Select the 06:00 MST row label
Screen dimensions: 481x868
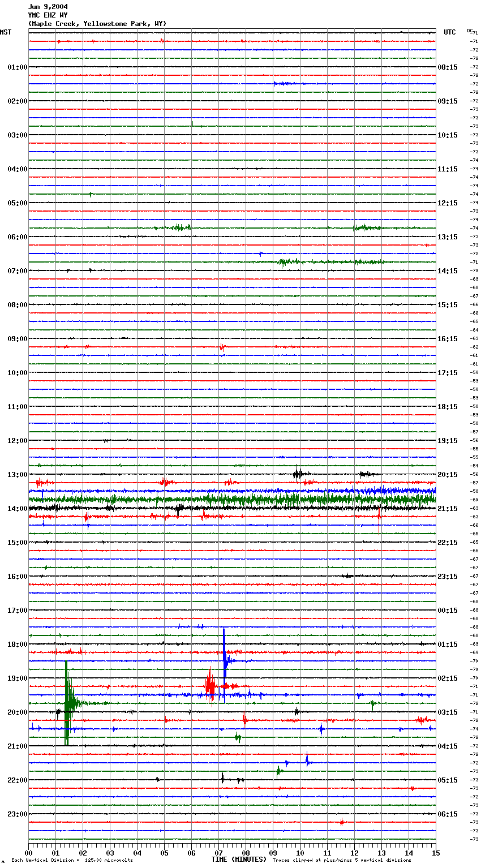[x=18, y=237]
